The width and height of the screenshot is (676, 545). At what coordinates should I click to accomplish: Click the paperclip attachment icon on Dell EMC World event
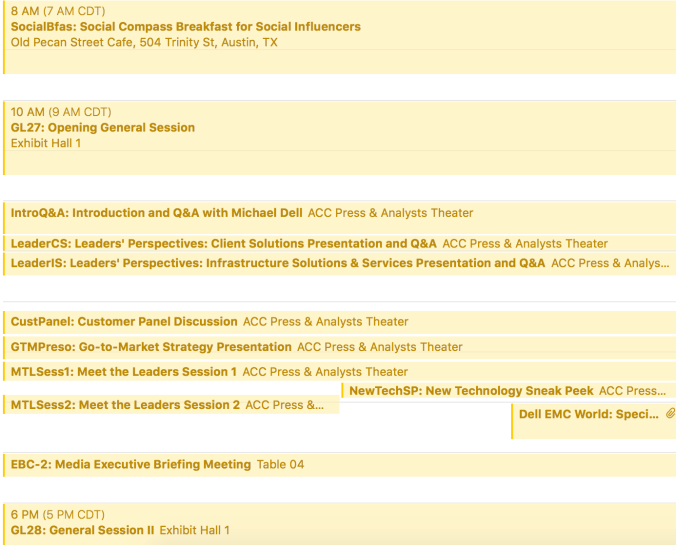click(670, 413)
